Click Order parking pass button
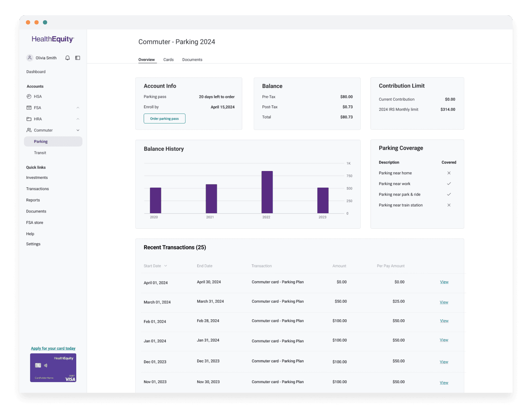The height and width of the screenshot is (408, 532). tap(165, 118)
